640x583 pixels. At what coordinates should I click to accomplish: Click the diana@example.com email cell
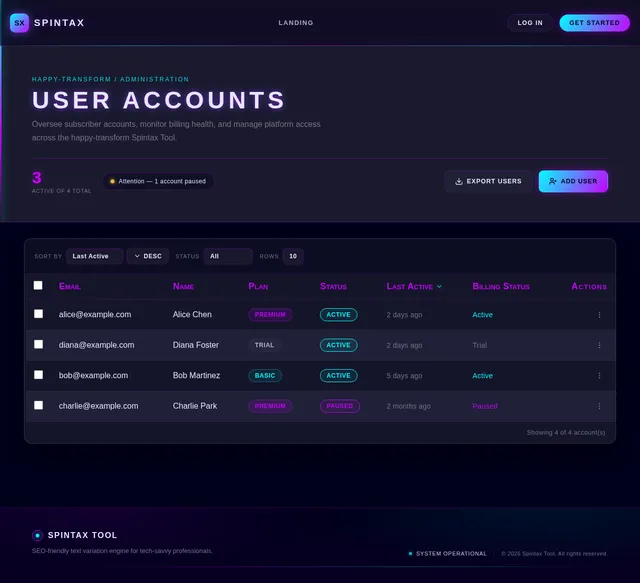click(x=96, y=345)
